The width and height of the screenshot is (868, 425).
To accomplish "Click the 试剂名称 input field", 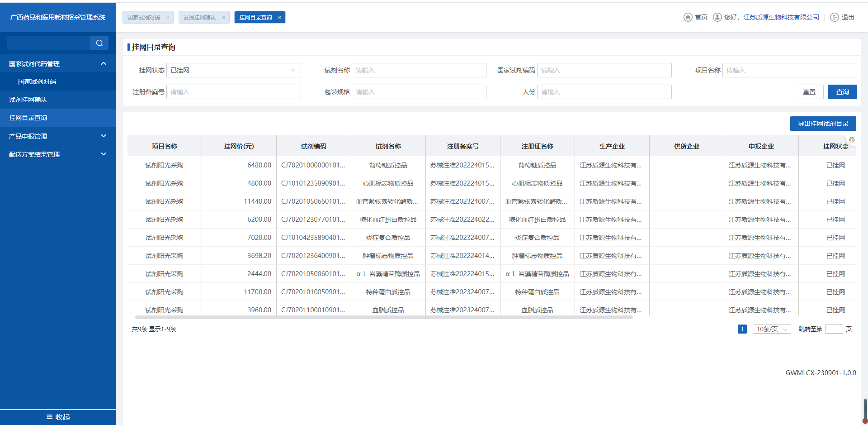I will (419, 70).
